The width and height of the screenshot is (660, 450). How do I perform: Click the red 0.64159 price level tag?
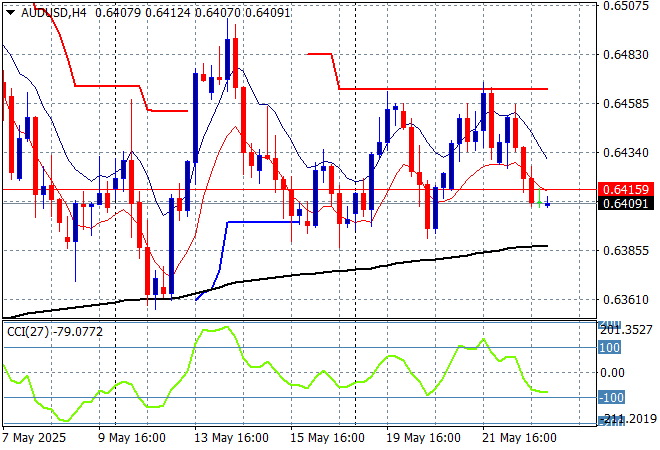[x=626, y=189]
